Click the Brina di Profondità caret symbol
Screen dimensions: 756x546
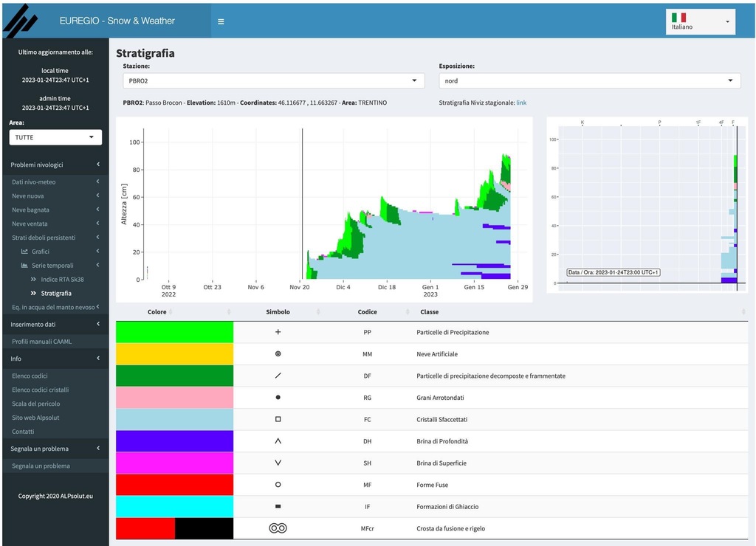click(x=278, y=441)
